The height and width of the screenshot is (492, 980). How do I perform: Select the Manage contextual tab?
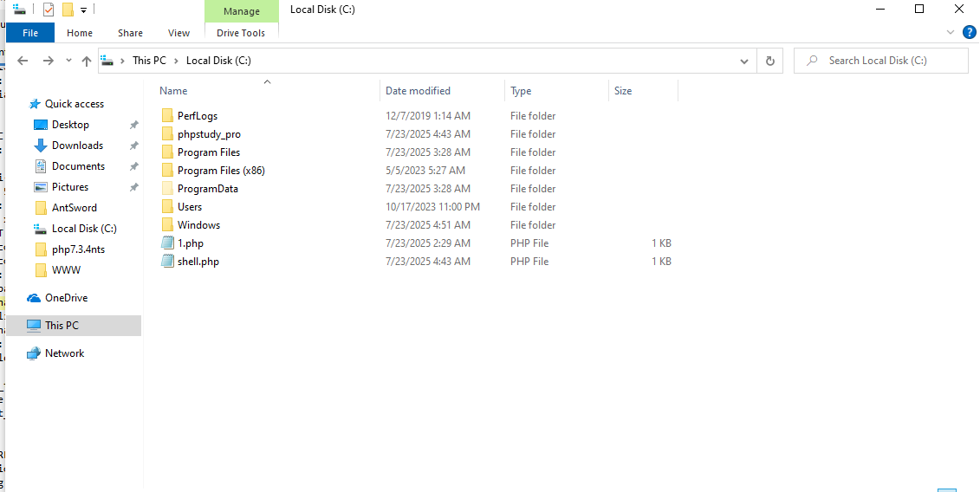pyautogui.click(x=241, y=11)
